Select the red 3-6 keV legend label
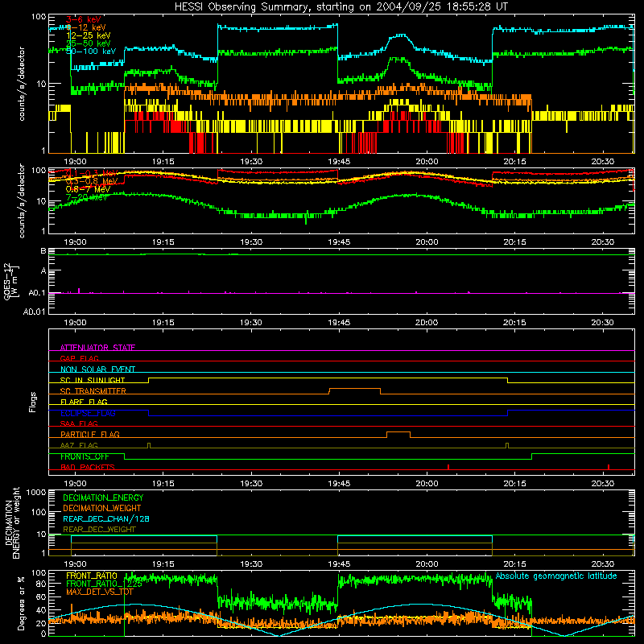The image size is (644, 644). 83,19
